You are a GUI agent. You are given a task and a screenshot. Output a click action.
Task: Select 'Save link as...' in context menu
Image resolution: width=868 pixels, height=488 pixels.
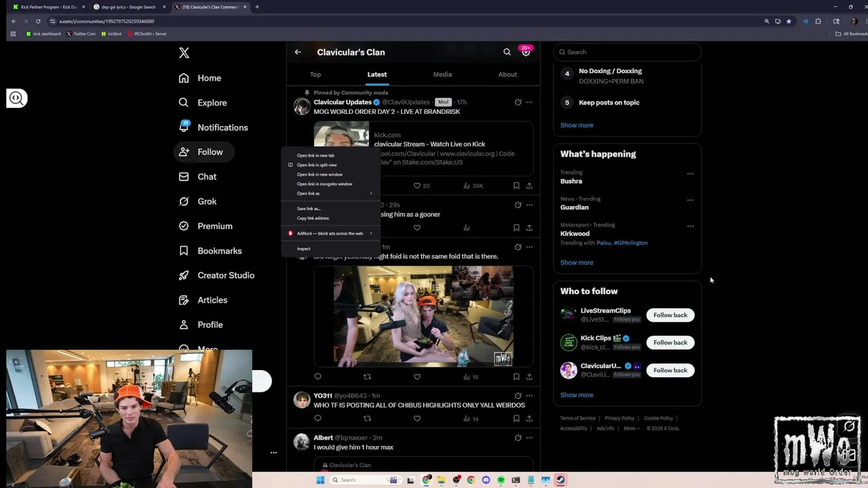click(x=330, y=209)
